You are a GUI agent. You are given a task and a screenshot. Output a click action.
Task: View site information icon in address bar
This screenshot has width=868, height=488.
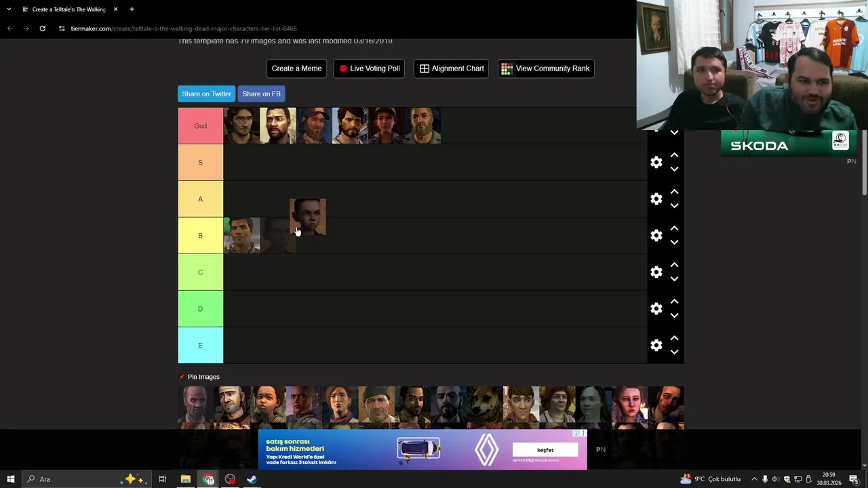pyautogui.click(x=62, y=28)
